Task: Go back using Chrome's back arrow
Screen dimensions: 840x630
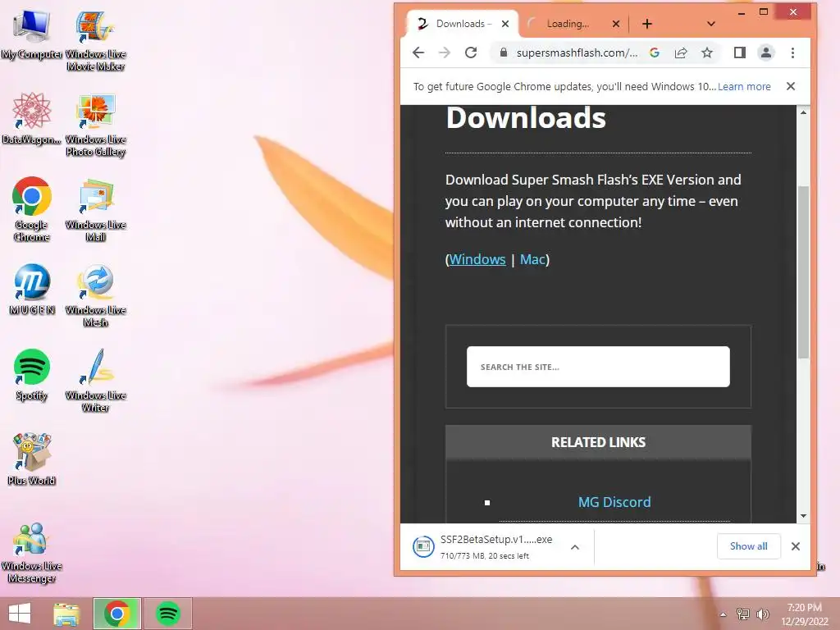Action: [x=418, y=52]
